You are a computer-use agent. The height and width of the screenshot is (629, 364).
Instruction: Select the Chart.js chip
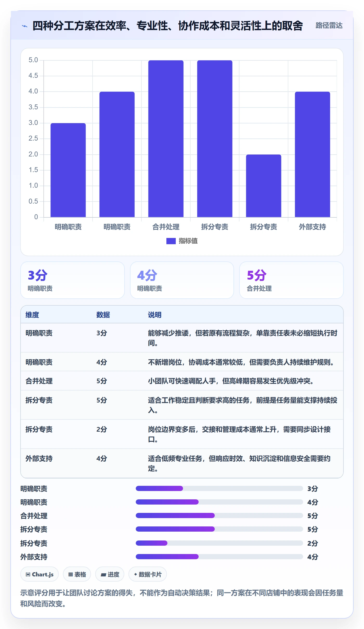click(x=40, y=574)
